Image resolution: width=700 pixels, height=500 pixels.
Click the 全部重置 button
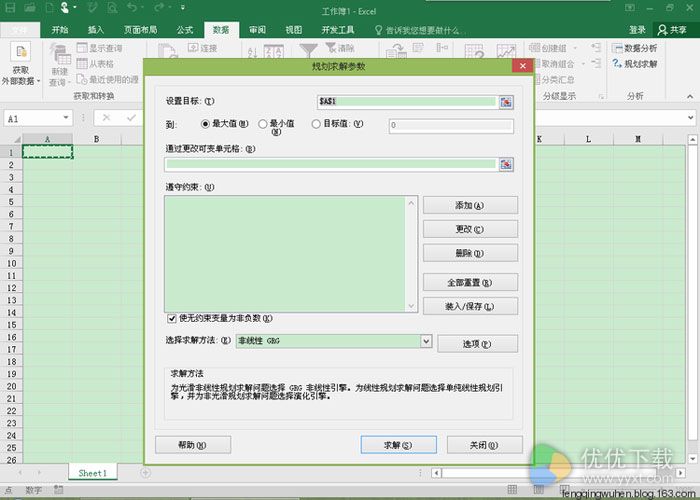tap(470, 283)
